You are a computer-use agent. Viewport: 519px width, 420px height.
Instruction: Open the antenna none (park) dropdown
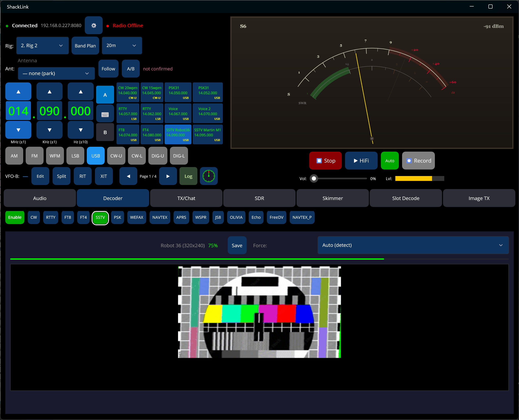[56, 73]
